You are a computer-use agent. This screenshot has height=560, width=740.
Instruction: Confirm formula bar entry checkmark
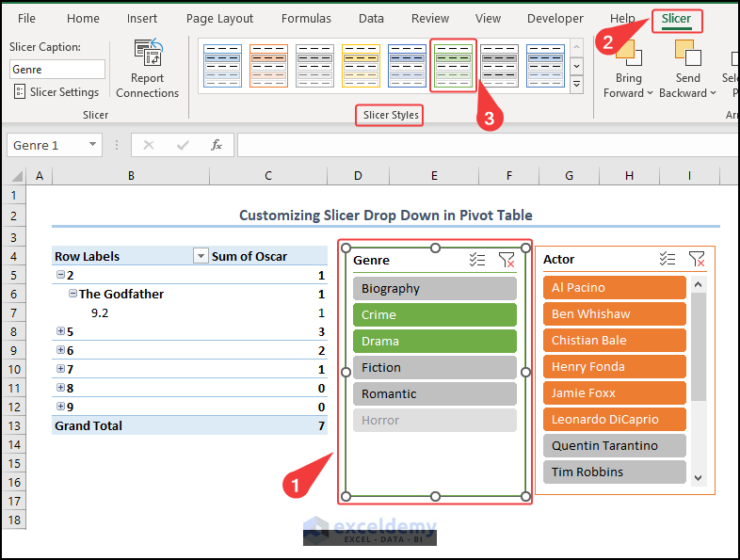[183, 145]
